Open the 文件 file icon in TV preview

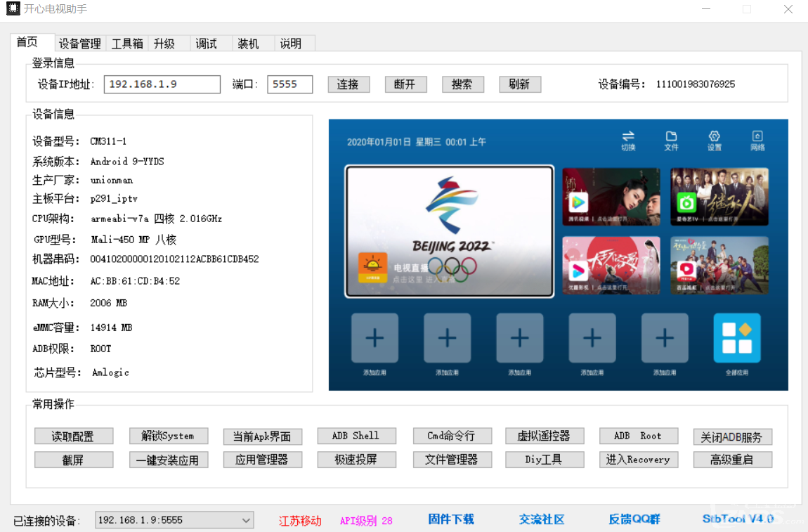[x=671, y=141]
